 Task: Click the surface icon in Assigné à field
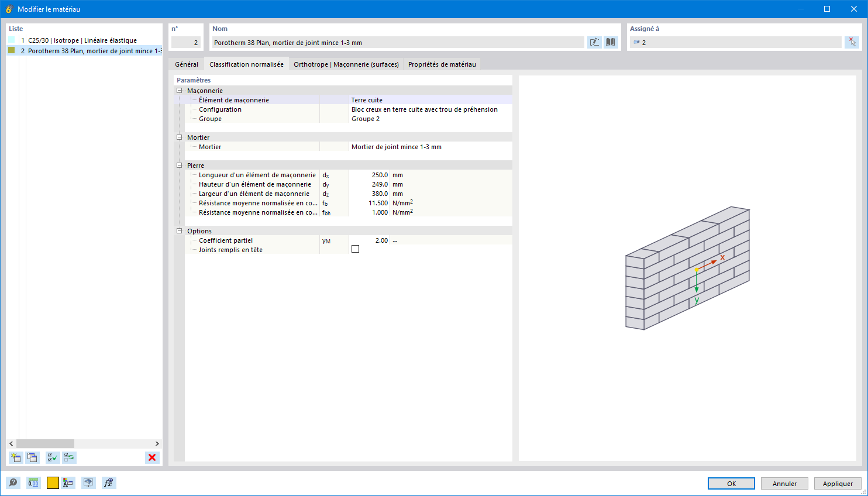(637, 42)
